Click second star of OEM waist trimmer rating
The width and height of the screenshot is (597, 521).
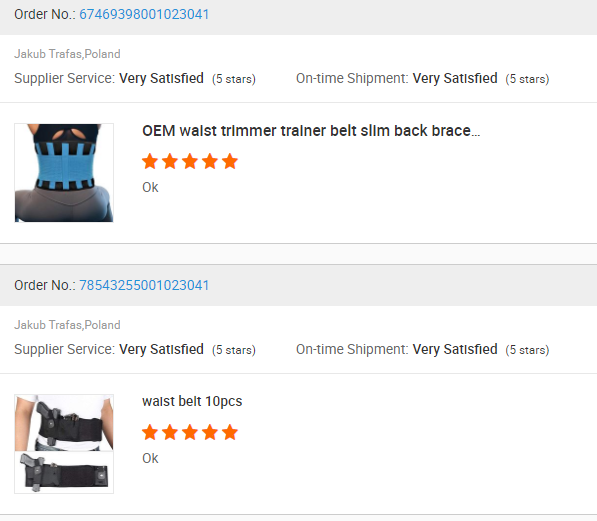pos(170,161)
